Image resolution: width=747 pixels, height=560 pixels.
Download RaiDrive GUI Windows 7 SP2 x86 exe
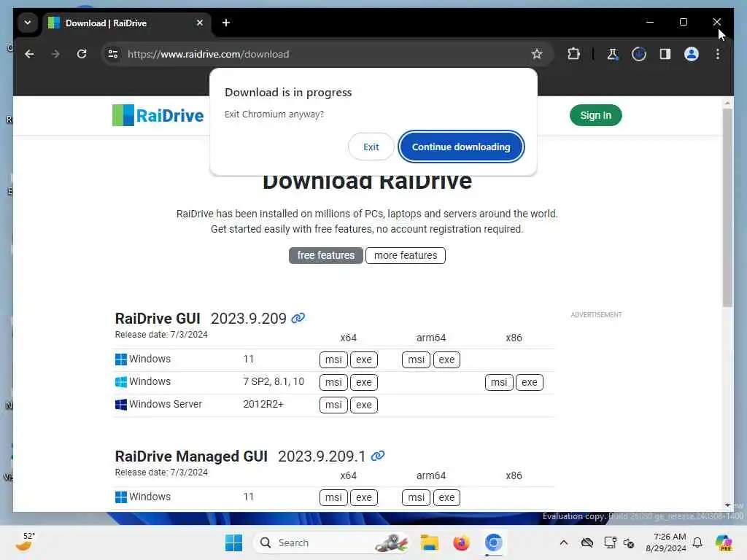(530, 382)
